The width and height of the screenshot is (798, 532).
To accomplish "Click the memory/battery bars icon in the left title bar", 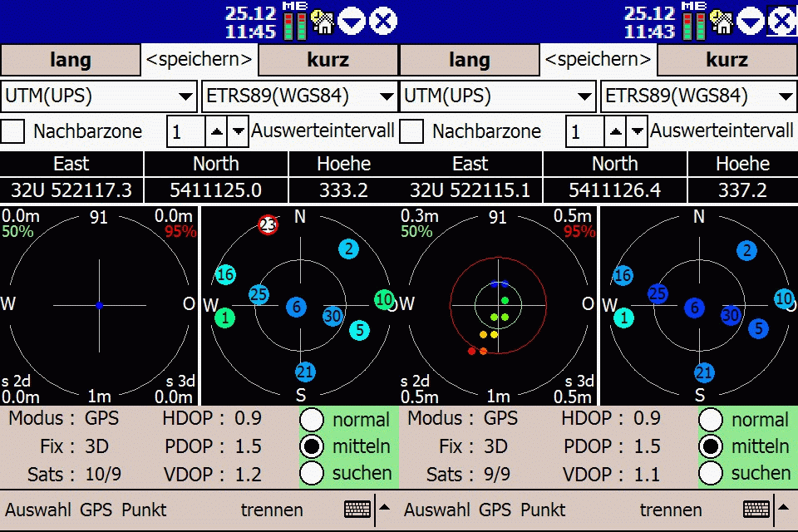I will pyautogui.click(x=293, y=21).
